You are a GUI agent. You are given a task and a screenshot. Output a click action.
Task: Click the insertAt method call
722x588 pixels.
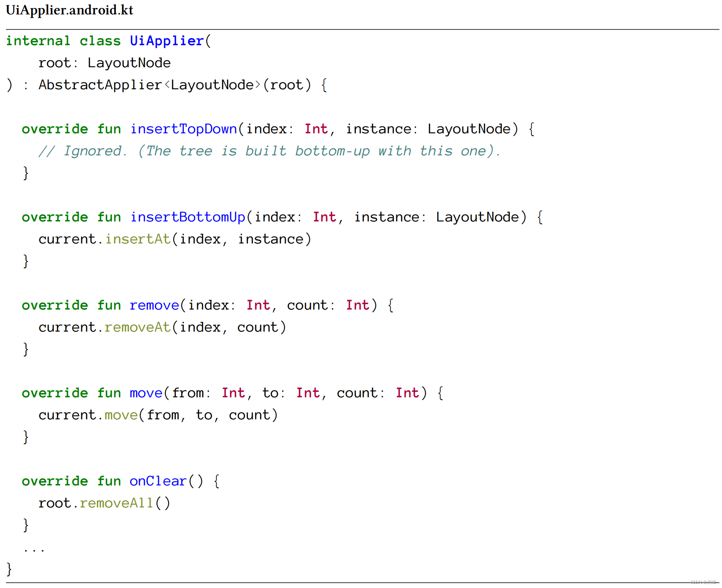click(138, 239)
